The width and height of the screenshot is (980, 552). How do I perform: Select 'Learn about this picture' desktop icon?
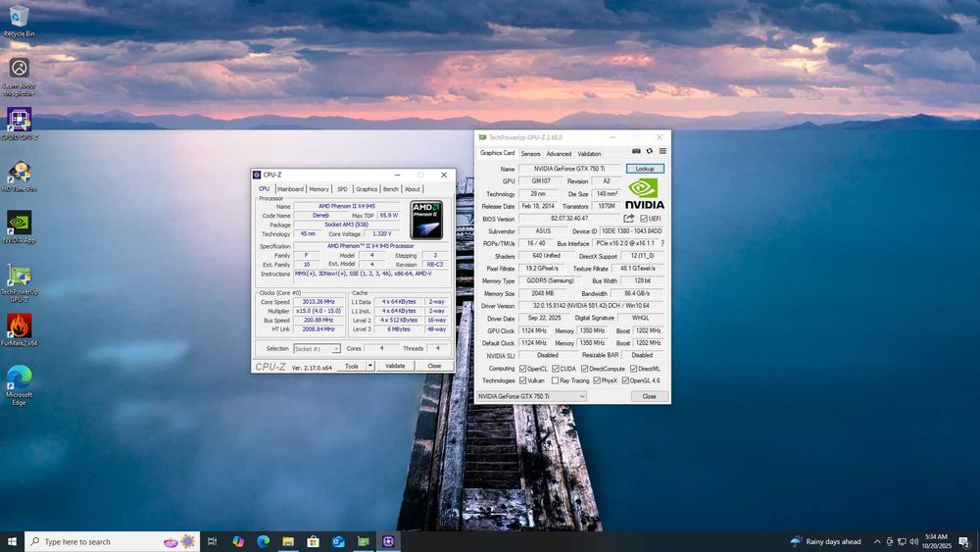coord(19,76)
